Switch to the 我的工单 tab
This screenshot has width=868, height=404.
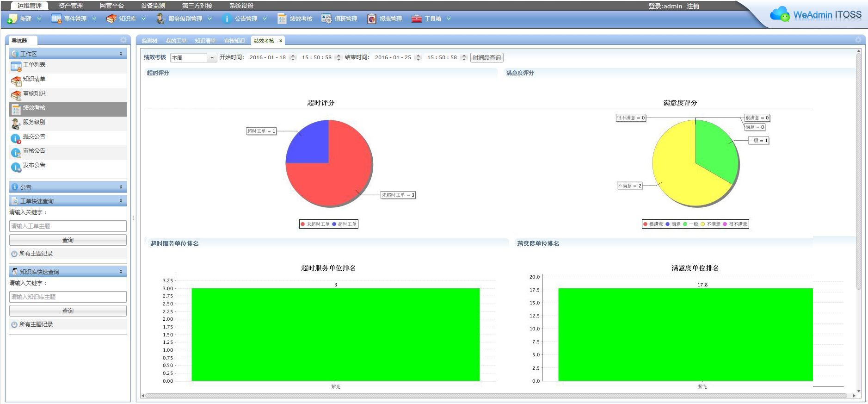[x=176, y=41]
